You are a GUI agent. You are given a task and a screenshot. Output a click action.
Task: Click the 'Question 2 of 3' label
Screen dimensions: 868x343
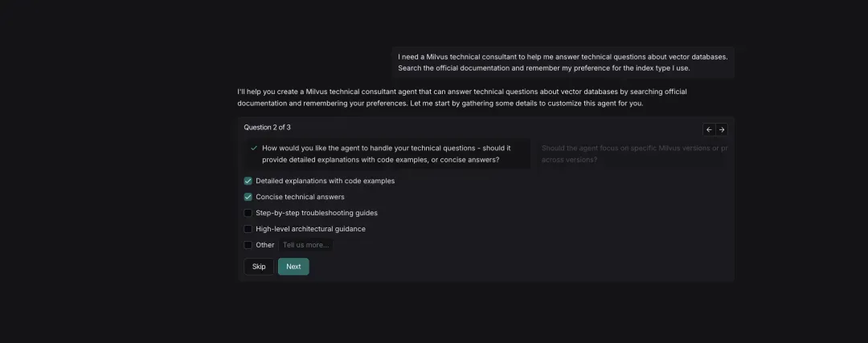[267, 127]
